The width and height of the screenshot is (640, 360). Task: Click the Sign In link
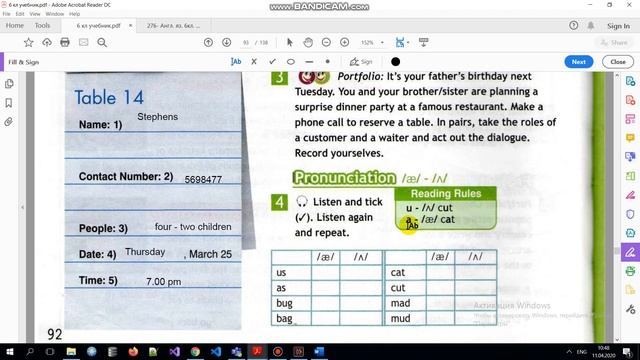click(x=618, y=26)
